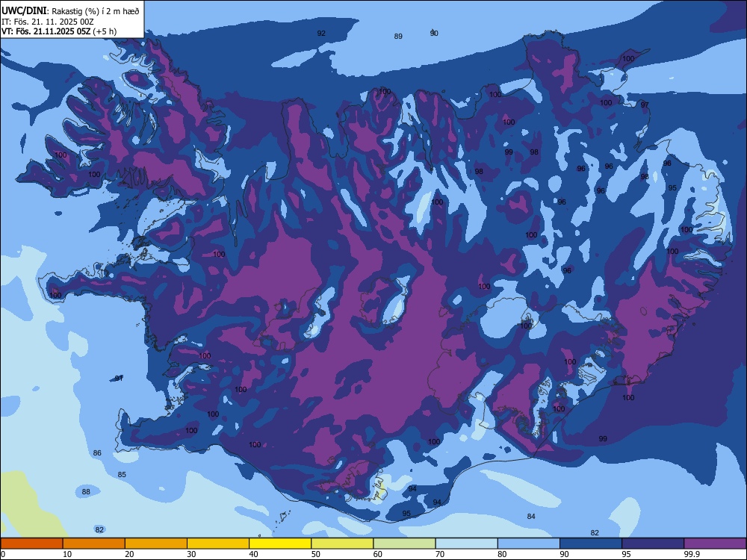Click the legend tick label '30'

point(191,554)
